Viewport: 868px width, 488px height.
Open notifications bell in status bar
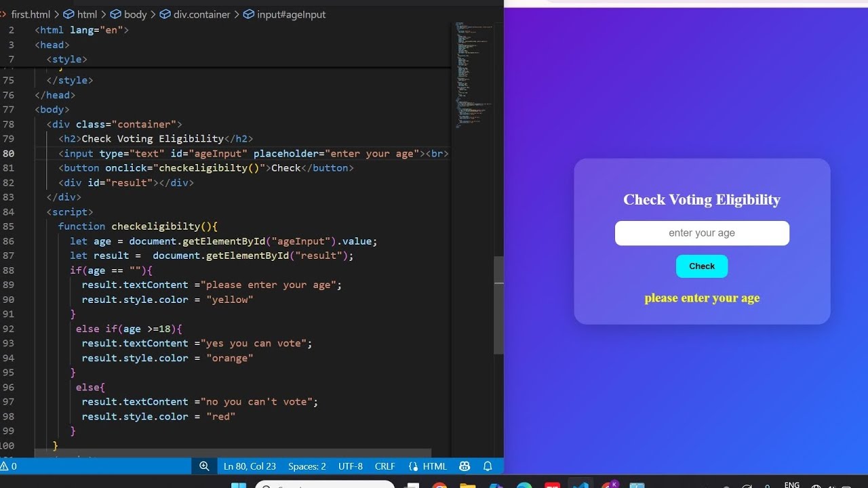(488, 466)
